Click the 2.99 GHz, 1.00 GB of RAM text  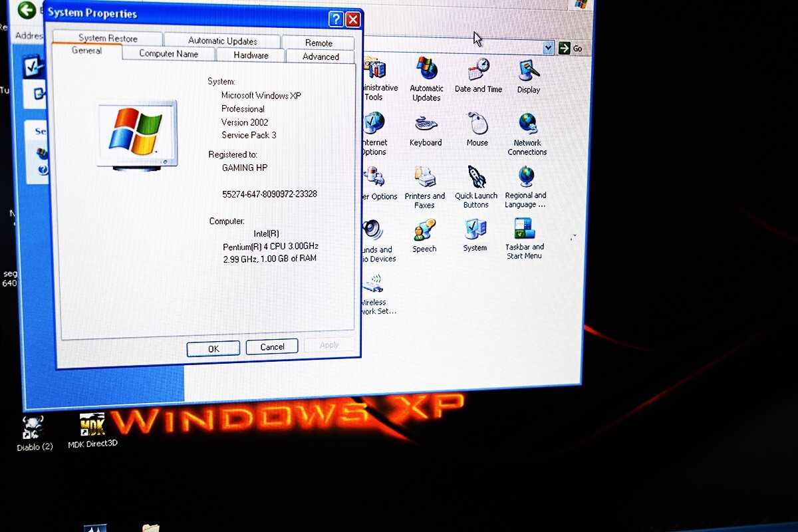pos(269,258)
